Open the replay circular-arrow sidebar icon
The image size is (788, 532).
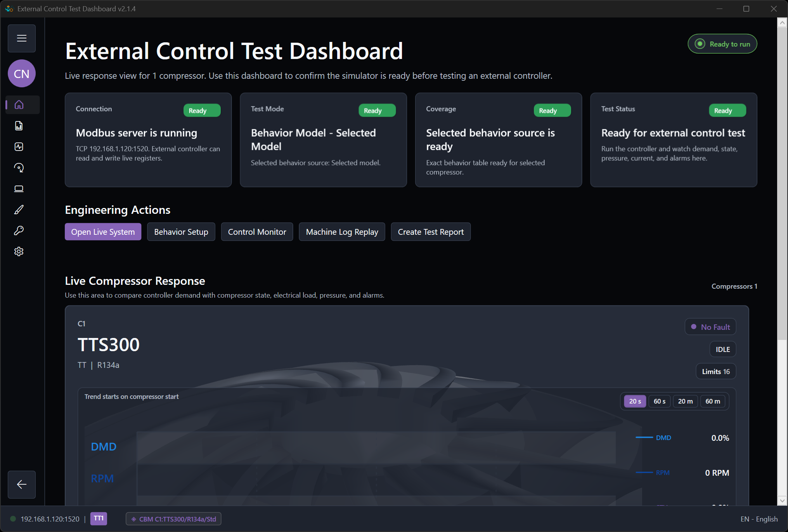point(19,168)
